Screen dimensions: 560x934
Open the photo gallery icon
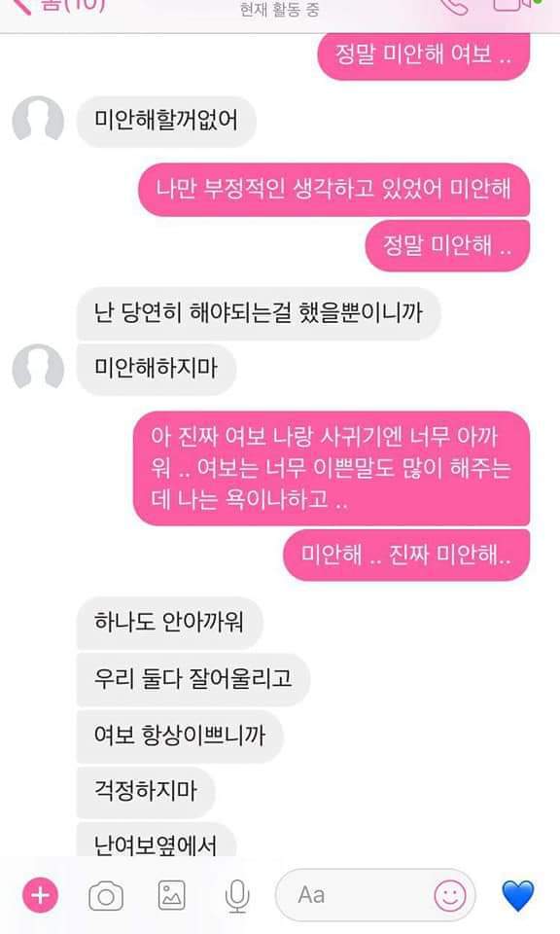(x=171, y=895)
